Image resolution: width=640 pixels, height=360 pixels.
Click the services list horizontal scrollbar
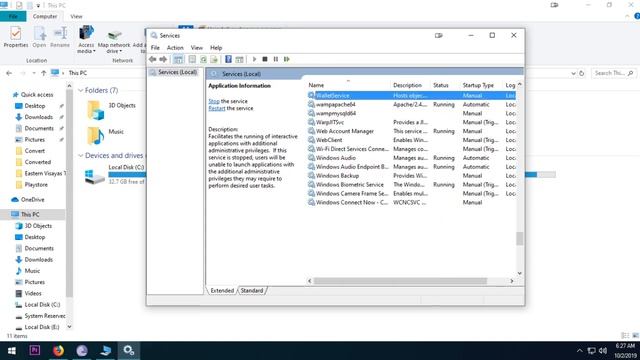click(x=400, y=281)
